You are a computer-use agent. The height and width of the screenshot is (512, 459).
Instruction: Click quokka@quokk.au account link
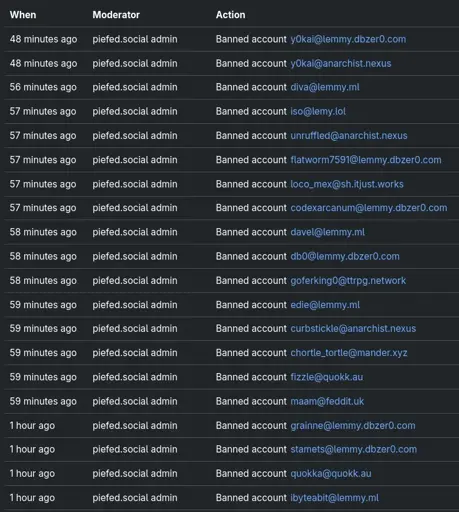(331, 474)
